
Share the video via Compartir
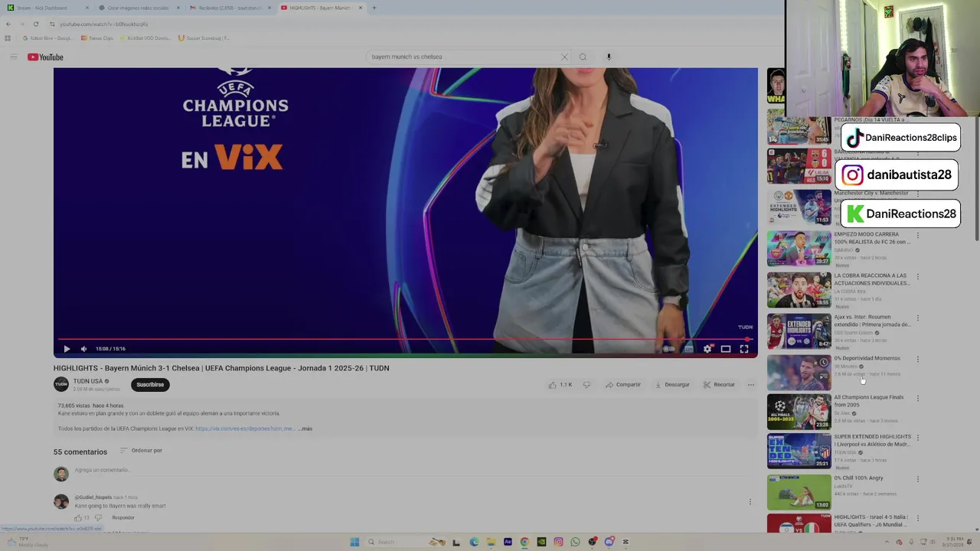[622, 385]
